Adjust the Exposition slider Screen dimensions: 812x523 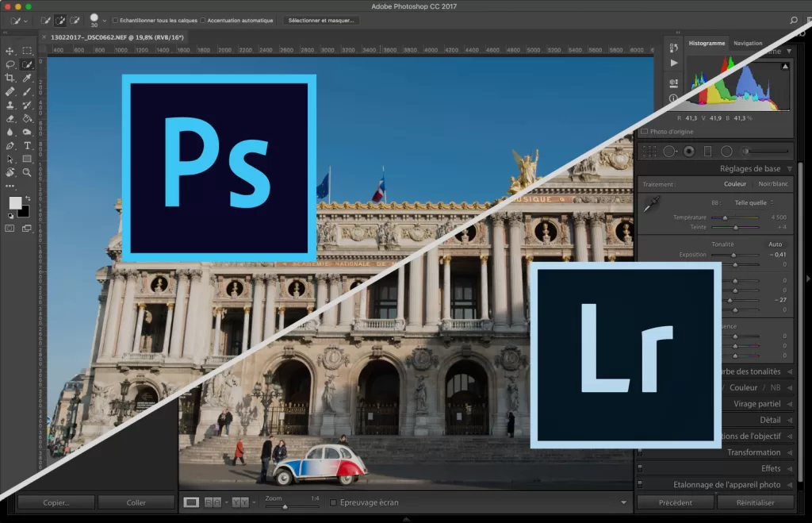[734, 255]
